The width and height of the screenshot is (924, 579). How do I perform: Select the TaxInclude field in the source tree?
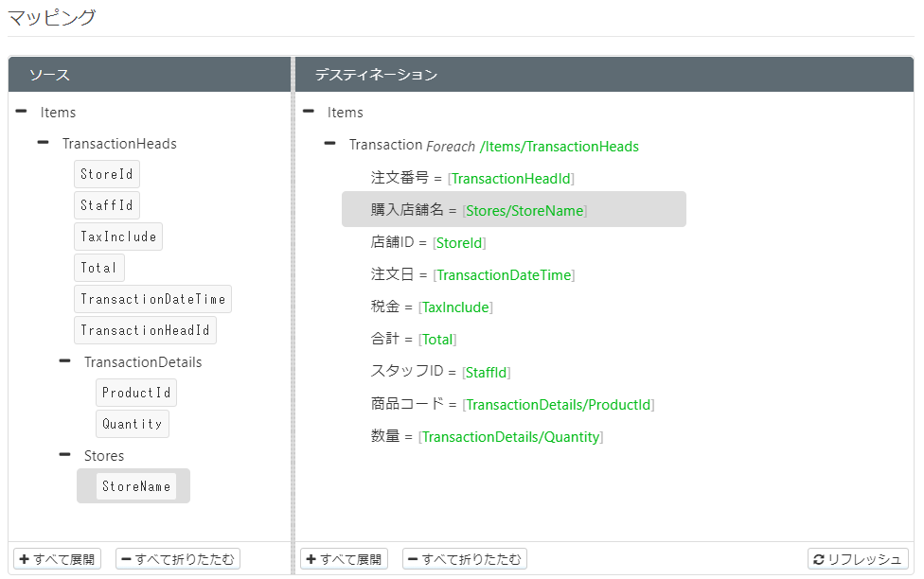click(x=117, y=236)
